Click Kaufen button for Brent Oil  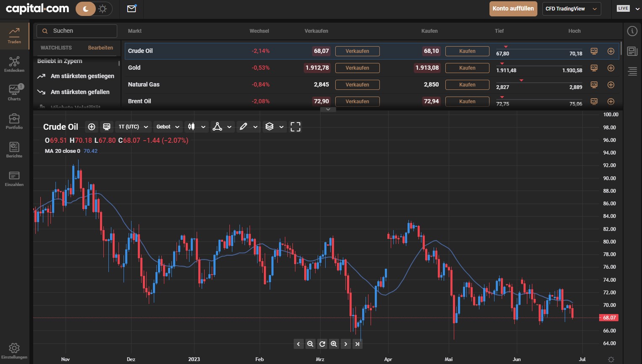pos(467,102)
